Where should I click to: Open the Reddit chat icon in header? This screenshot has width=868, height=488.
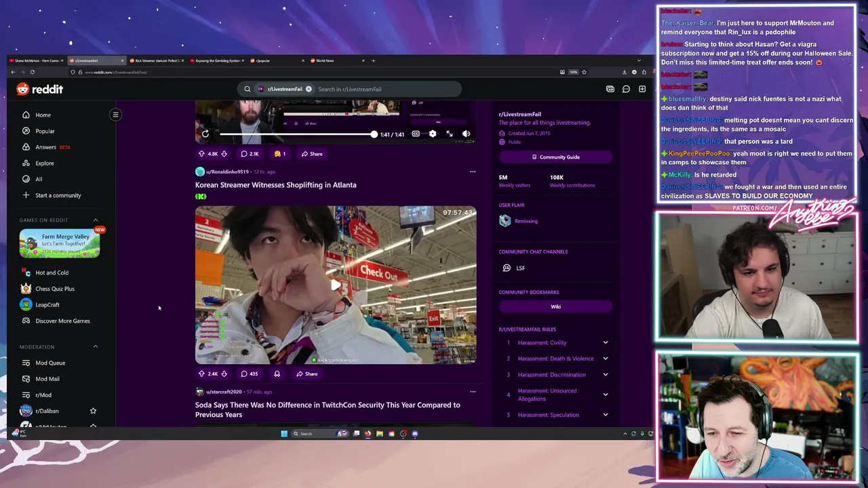coord(626,89)
